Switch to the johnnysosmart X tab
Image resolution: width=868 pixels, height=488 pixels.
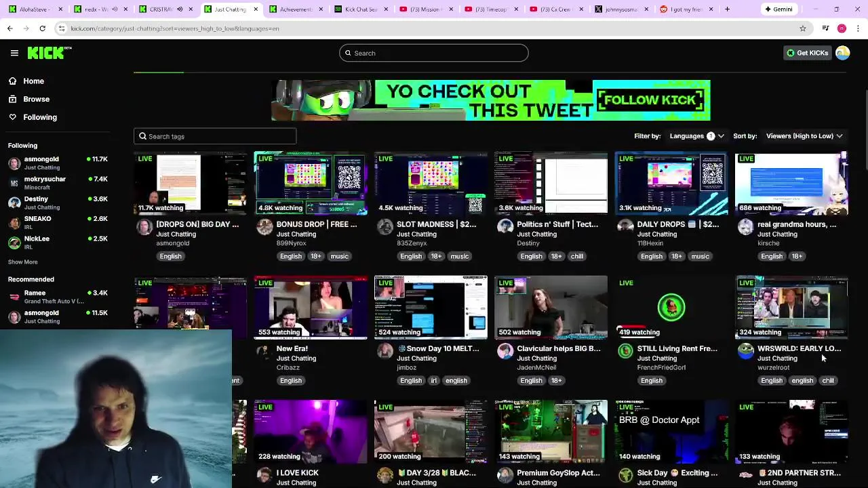[620, 9]
